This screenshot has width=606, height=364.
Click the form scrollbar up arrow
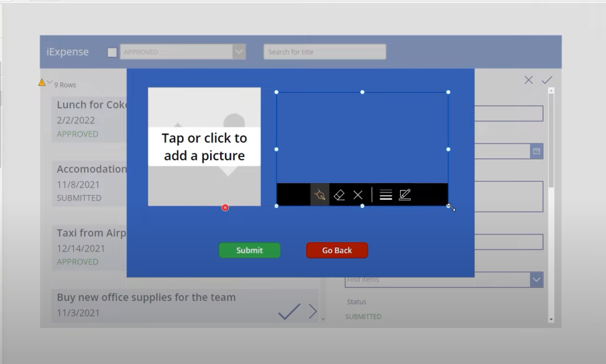[551, 90]
